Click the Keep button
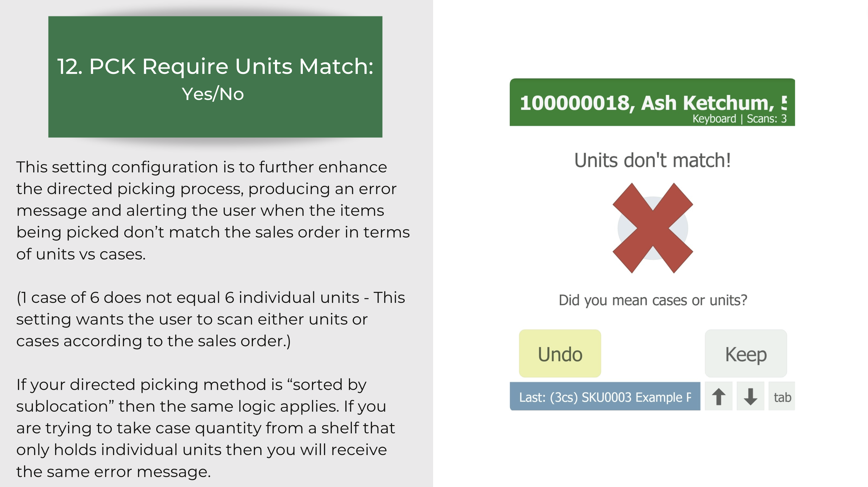868x487 pixels. [x=746, y=353]
